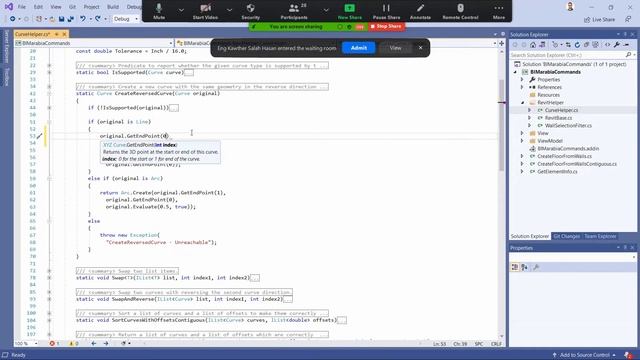
Task: Click the Navigate Backward toolbar button
Action: point(13,19)
